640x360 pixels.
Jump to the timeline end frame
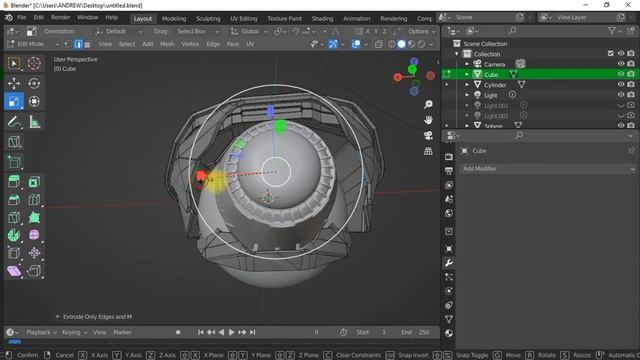tap(253, 332)
